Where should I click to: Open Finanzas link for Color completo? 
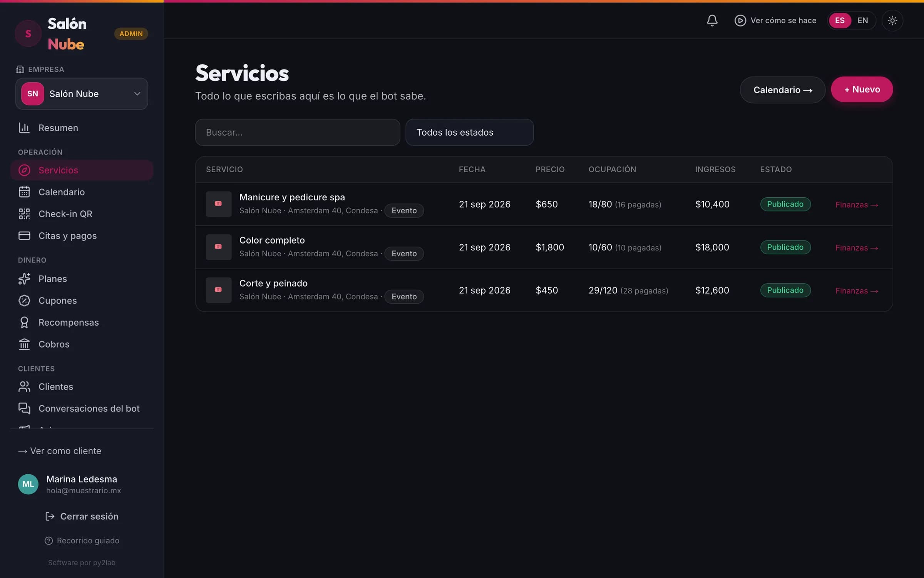tap(857, 248)
